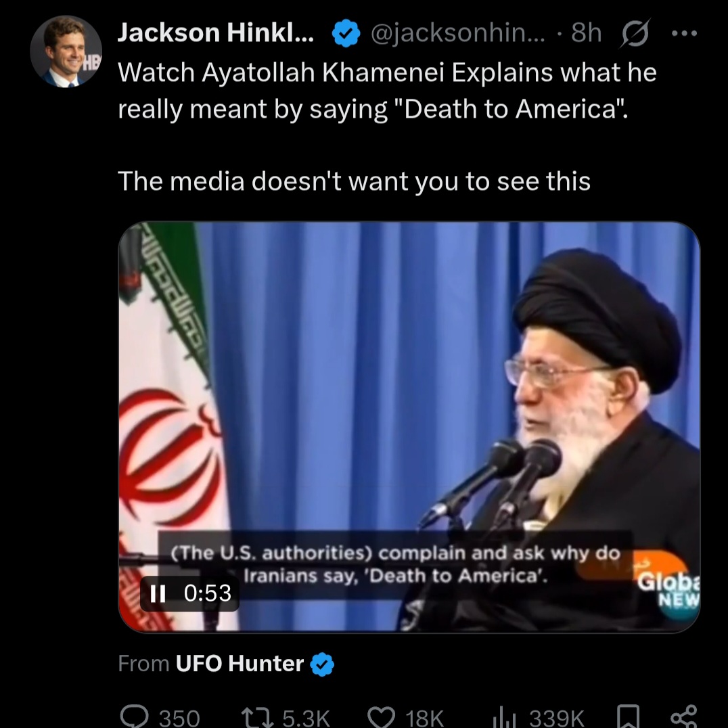
Task: Click UFO Hunter's verified badge
Action: coord(322,664)
